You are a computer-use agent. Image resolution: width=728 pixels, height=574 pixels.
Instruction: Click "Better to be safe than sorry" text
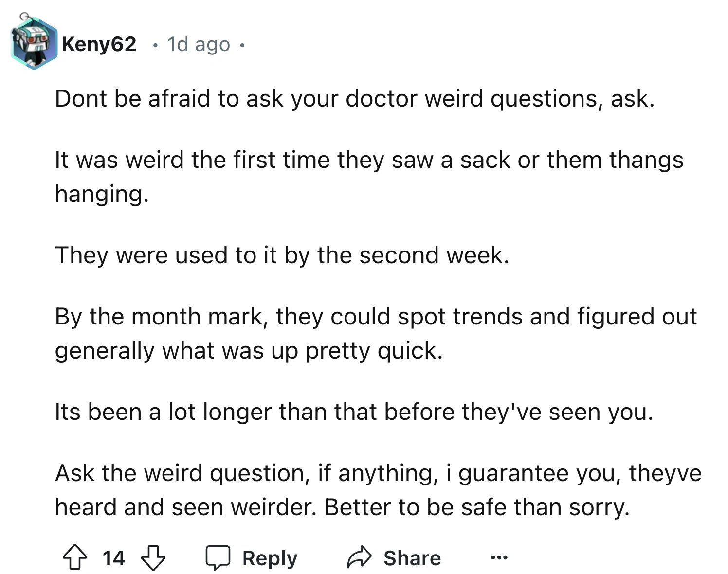click(x=477, y=507)
